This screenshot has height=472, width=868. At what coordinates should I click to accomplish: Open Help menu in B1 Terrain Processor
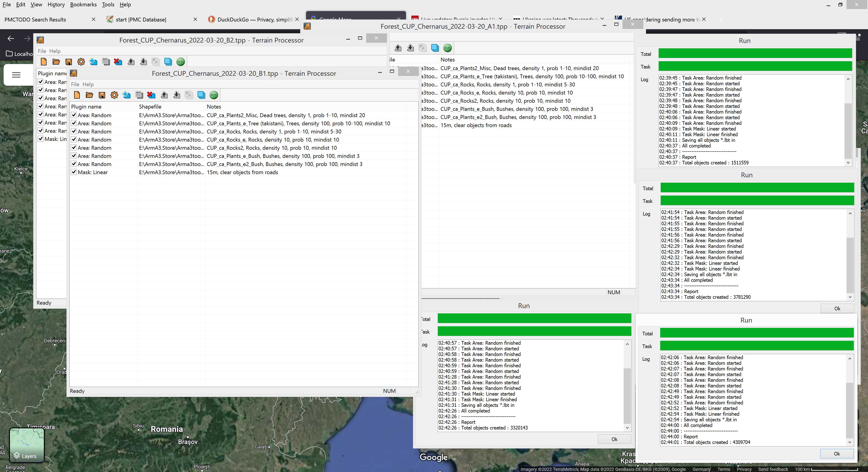[88, 84]
